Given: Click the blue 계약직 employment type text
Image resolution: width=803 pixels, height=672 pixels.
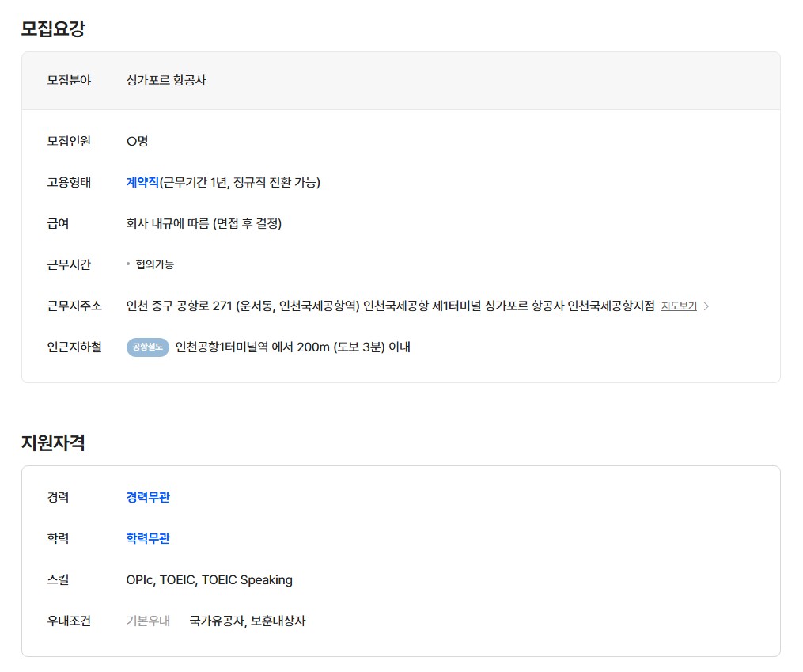Looking at the screenshot, I should [142, 183].
